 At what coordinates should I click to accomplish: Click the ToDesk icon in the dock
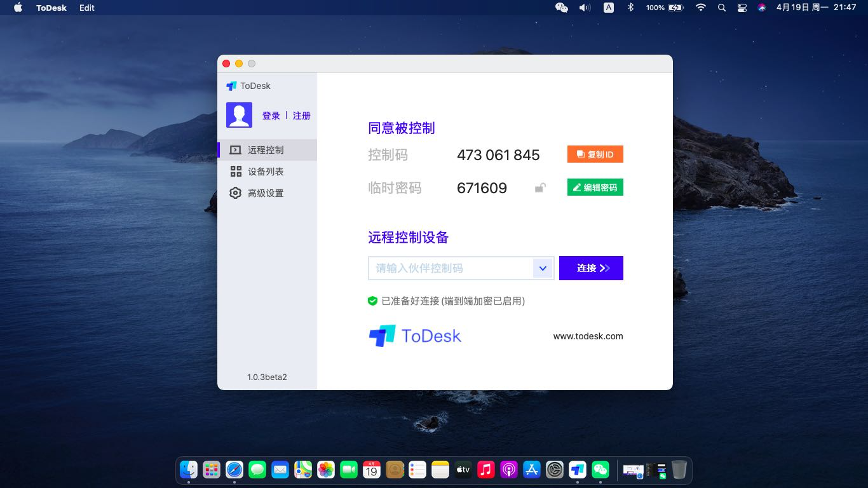pos(578,470)
